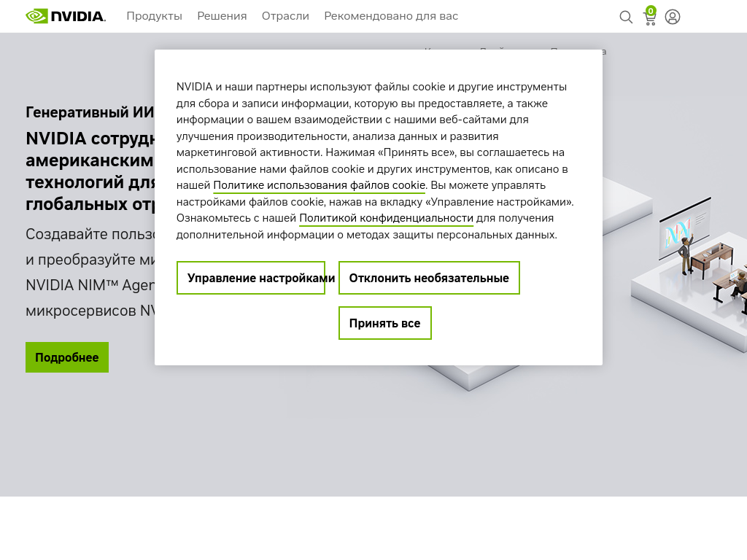
Task: Open Политике использования файлов cookie link
Action: tap(320, 185)
